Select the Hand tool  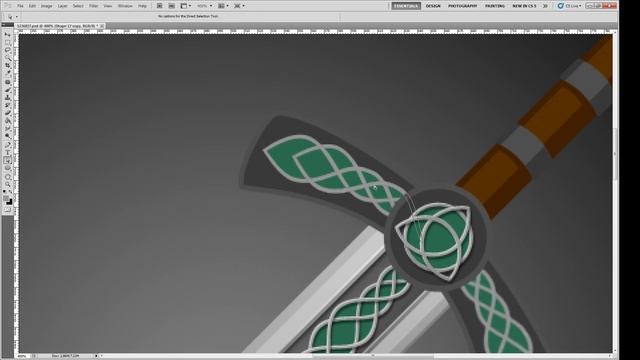[7, 176]
